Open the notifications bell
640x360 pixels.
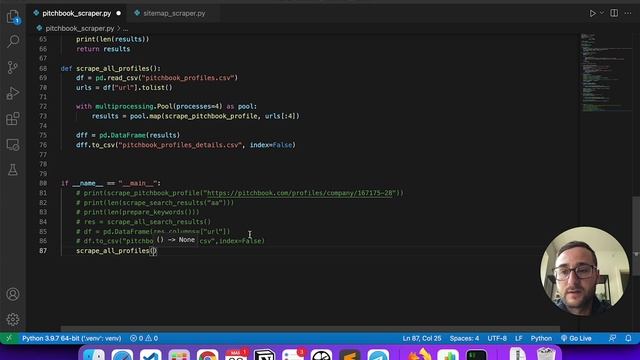click(x=628, y=338)
